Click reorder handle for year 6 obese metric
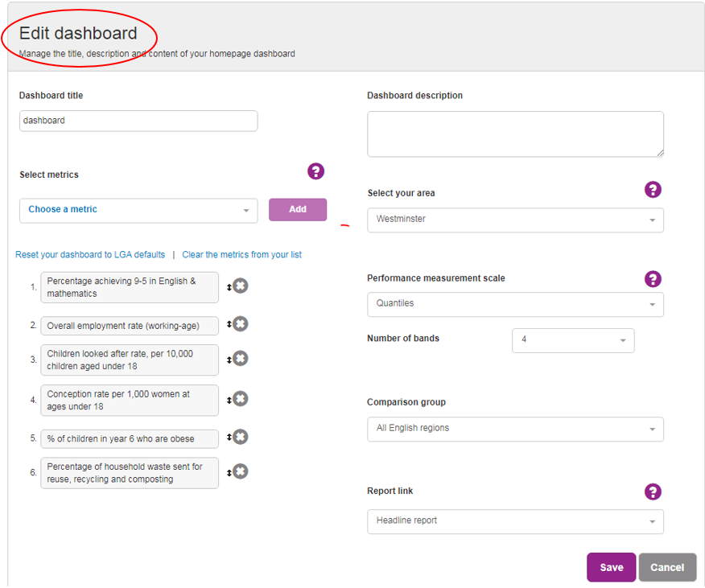 pos(229,437)
